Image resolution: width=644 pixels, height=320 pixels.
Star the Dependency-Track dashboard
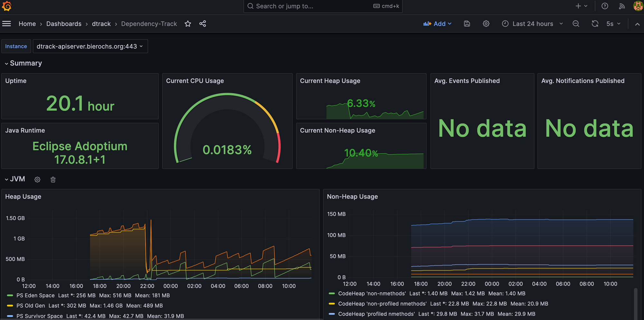188,24
